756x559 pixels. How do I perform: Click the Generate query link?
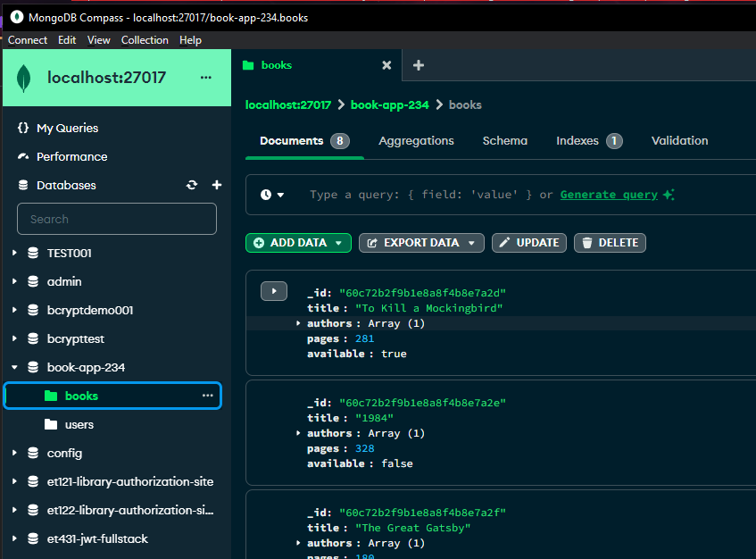(609, 195)
